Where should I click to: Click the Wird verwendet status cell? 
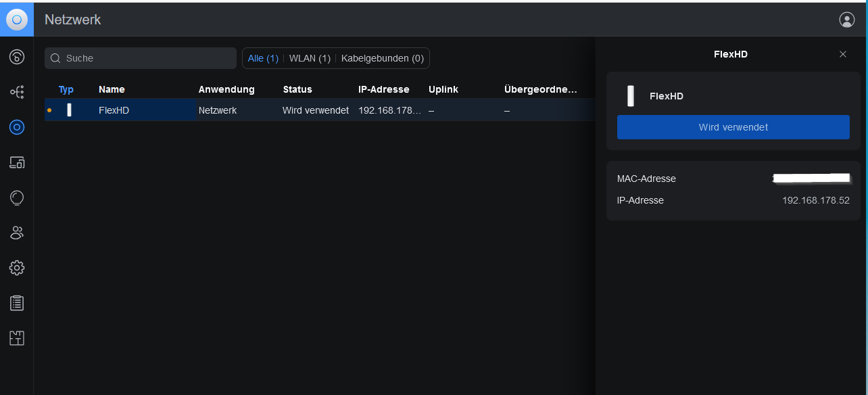(316, 110)
